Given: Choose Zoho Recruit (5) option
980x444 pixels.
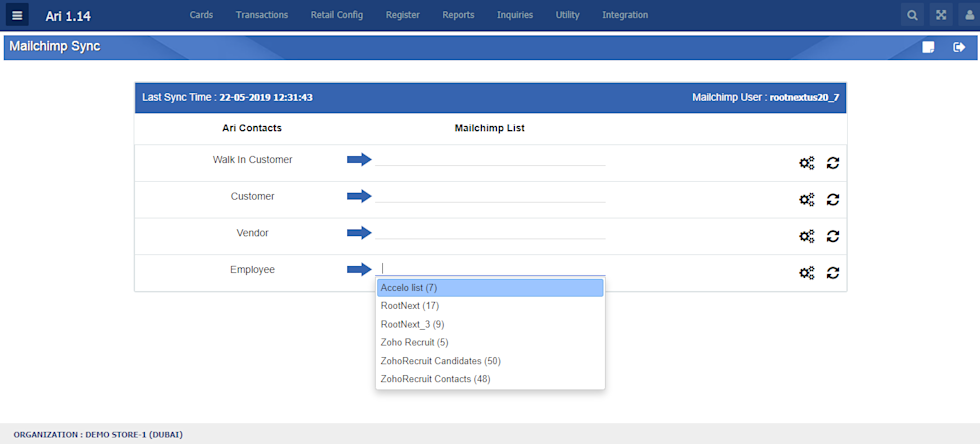Looking at the screenshot, I should (x=490, y=342).
